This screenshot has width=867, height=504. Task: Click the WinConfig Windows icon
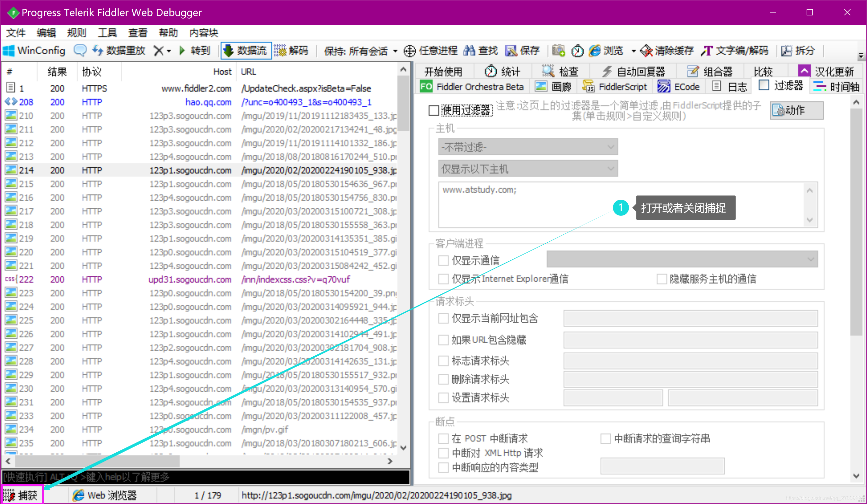9,51
